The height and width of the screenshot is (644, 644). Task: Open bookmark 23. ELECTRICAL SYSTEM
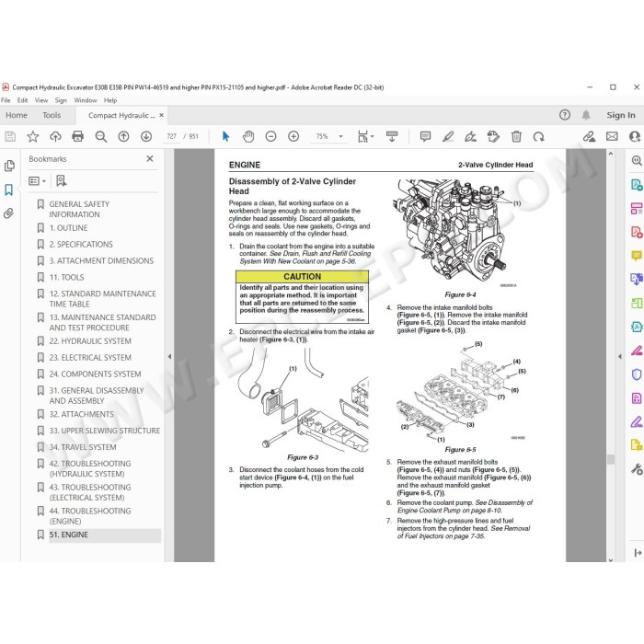point(90,358)
